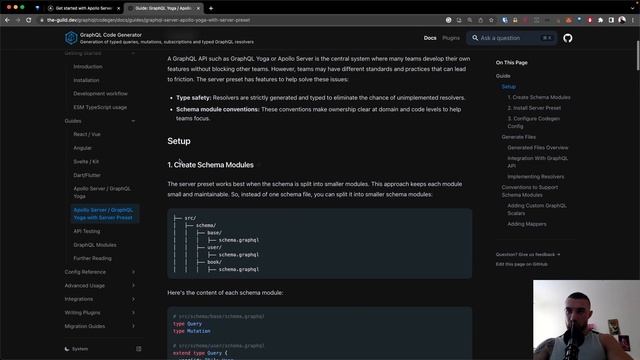Open zoom magnifier icon in address bar
Viewport: 640px width, 360px height.
coord(470,20)
